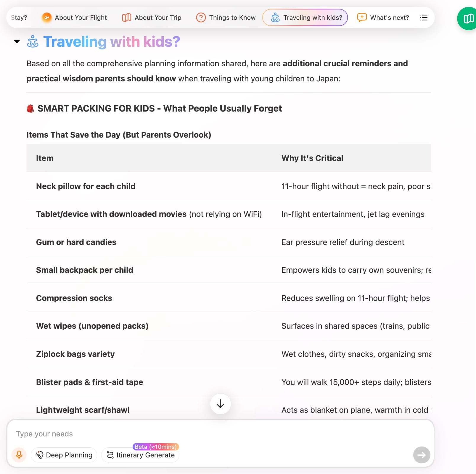Viewport: 476px width, 474px height.
Task: Toggle Itinerary Generate mode
Action: [x=140, y=455]
